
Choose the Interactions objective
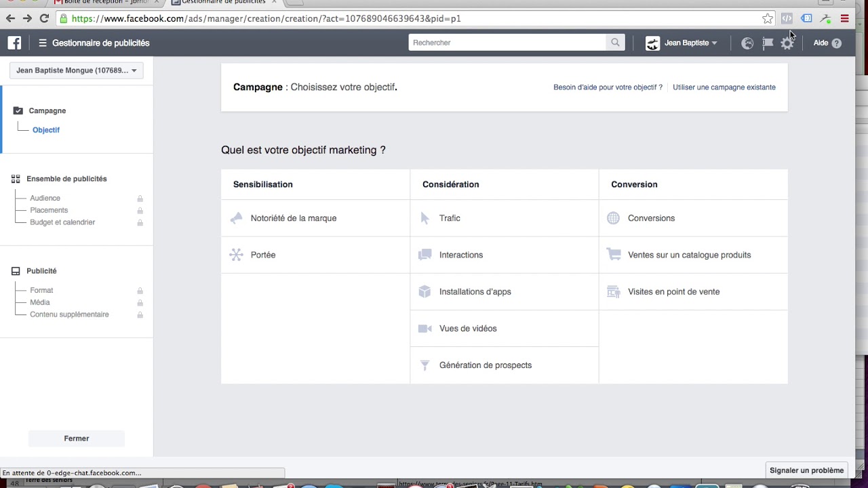505,255
